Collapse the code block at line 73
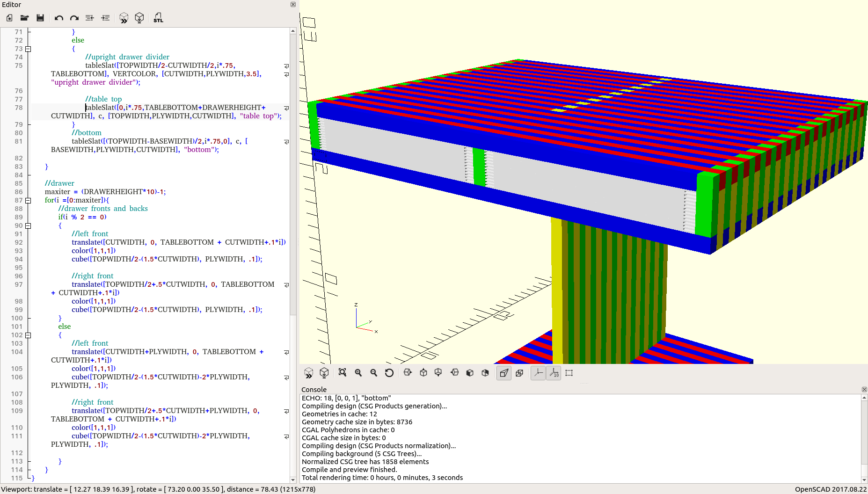Image resolution: width=868 pixels, height=494 pixels. pos(28,49)
